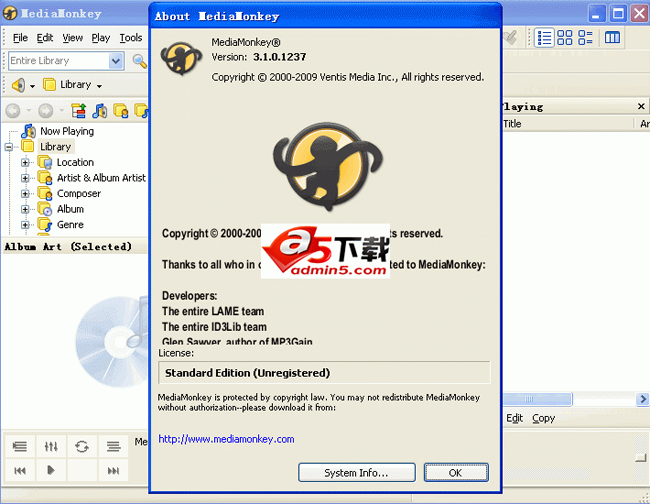
Task: Click the MediaMonkey title bar app icon
Action: point(10,14)
